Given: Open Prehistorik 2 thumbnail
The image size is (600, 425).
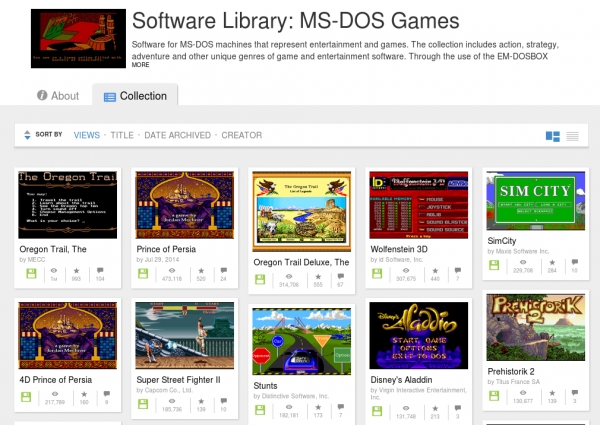Looking at the screenshot, I should pyautogui.click(x=536, y=327).
